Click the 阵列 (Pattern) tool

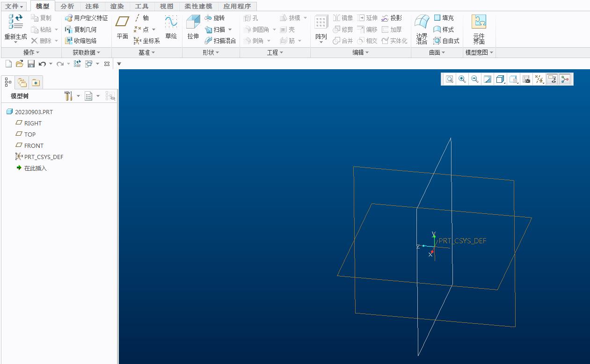(x=321, y=29)
